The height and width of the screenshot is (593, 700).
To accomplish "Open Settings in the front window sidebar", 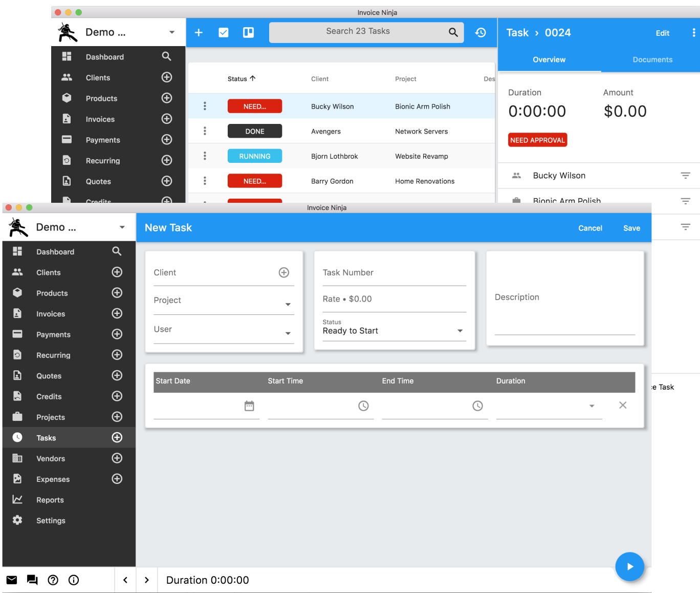I will 51,520.
